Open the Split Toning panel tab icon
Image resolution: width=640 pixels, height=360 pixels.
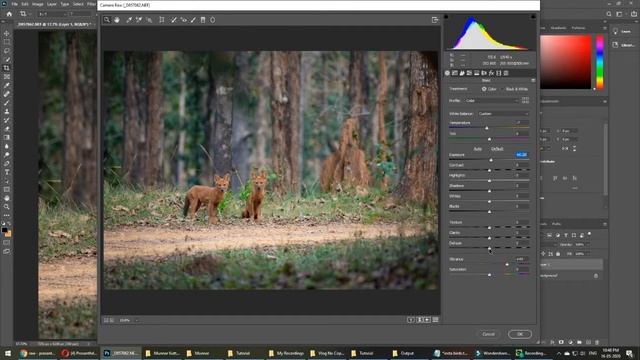477,73
